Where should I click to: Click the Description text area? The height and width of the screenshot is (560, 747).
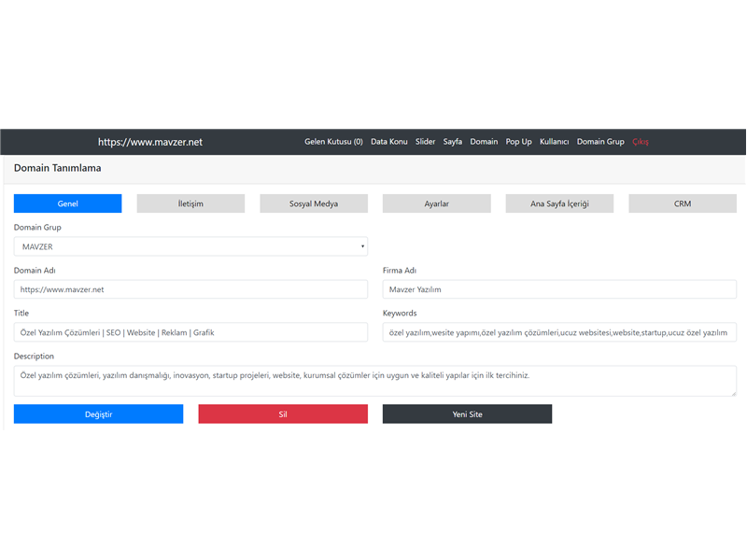click(x=375, y=381)
